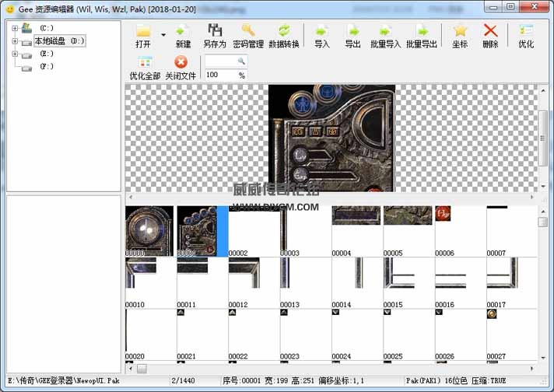Image resolution: width=554 pixels, height=392 pixels.
Task: Select thumbnail 00012
Action: (x=254, y=283)
